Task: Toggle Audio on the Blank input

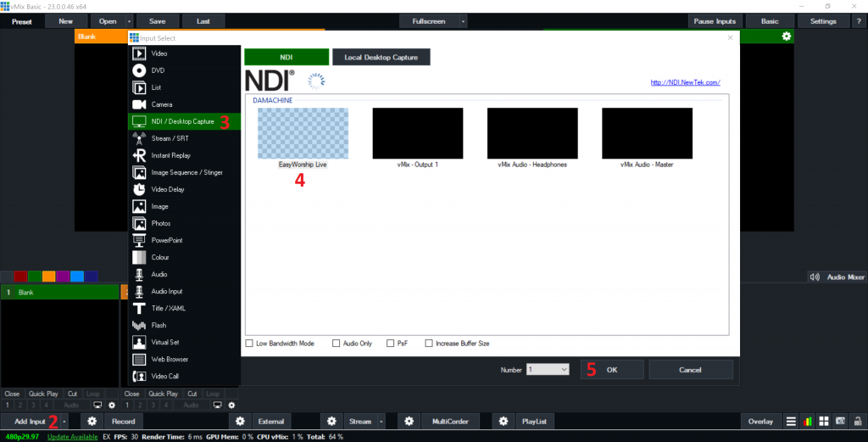Action: 71,406
